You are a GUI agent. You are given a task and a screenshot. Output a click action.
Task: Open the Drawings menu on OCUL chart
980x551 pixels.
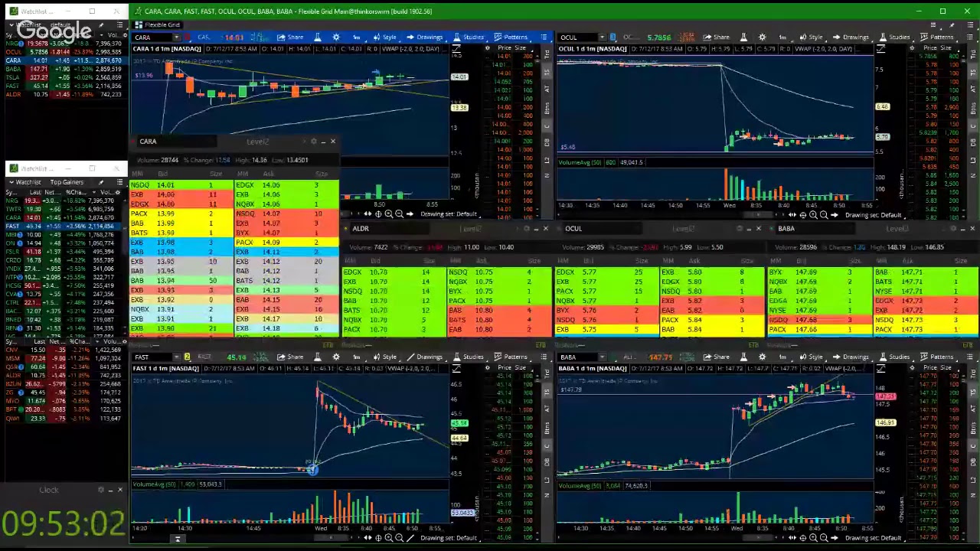851,37
